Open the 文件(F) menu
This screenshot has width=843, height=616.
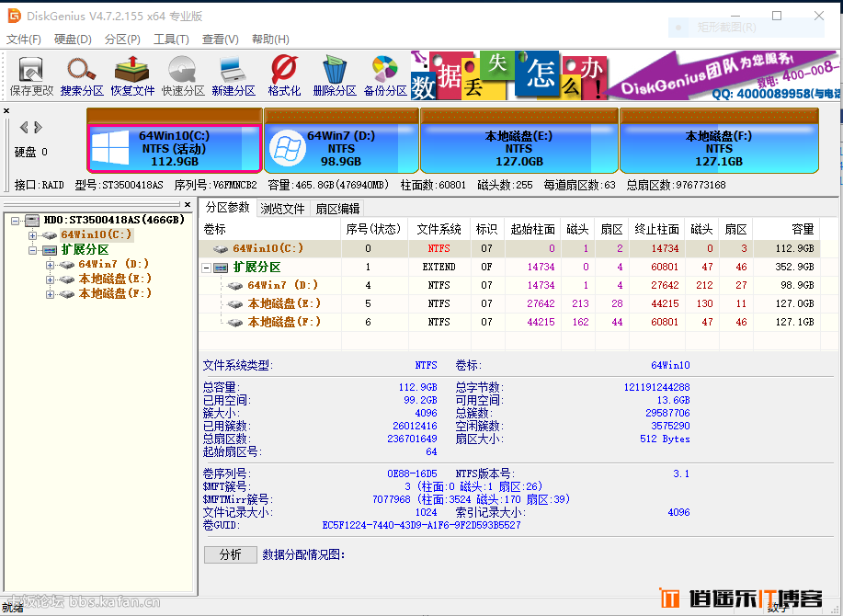tap(24, 40)
